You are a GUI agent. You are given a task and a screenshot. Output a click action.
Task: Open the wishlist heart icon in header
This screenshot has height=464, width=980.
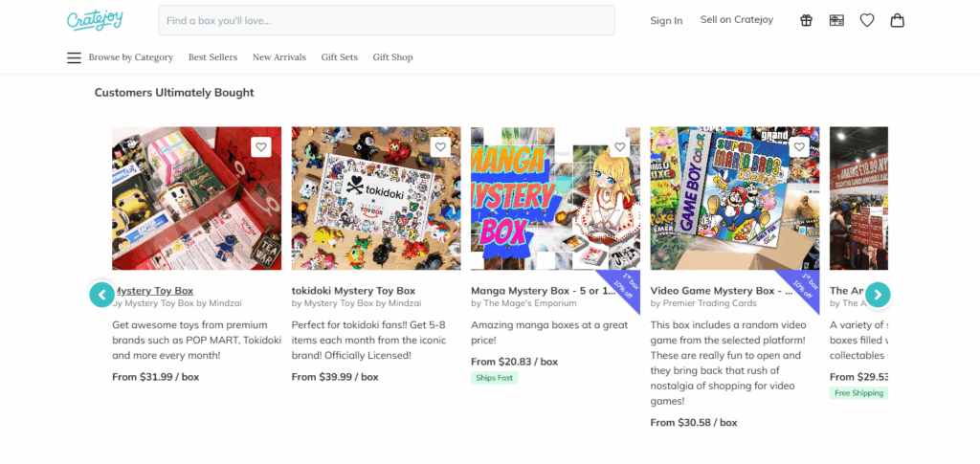[x=867, y=21]
